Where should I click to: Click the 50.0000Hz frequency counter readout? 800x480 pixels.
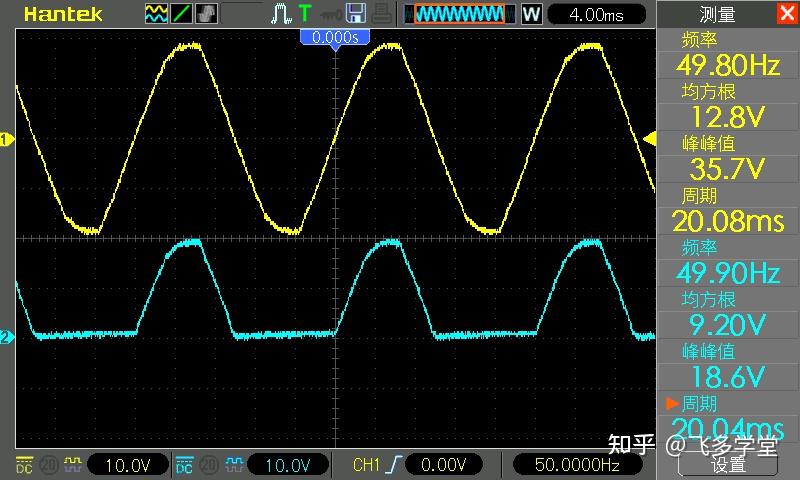(x=577, y=465)
